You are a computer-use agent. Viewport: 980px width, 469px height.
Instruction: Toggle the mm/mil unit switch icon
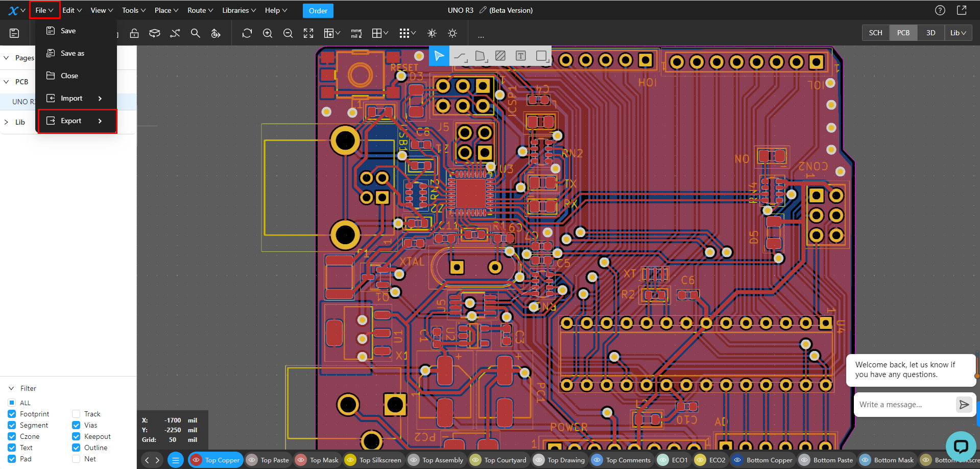pos(356,33)
